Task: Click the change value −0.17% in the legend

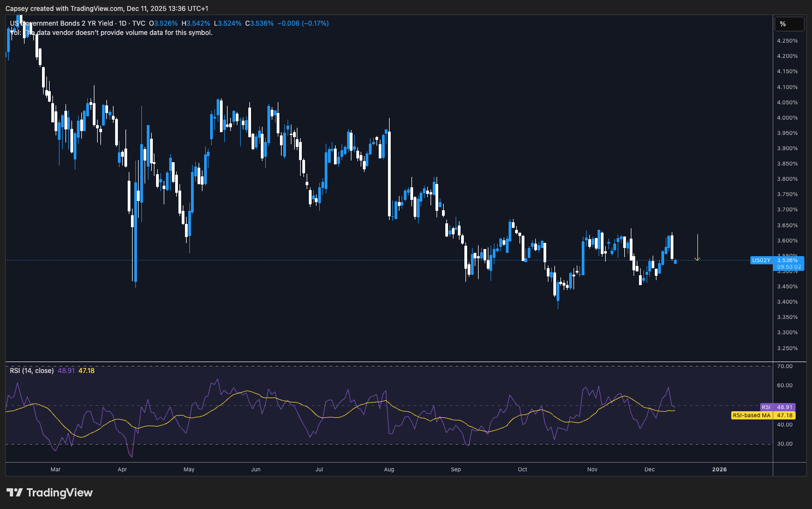Action: pos(314,23)
